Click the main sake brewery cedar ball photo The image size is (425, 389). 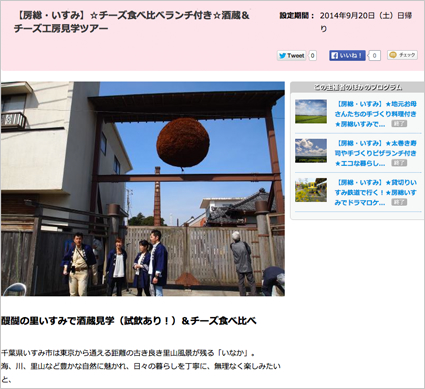[143, 189]
